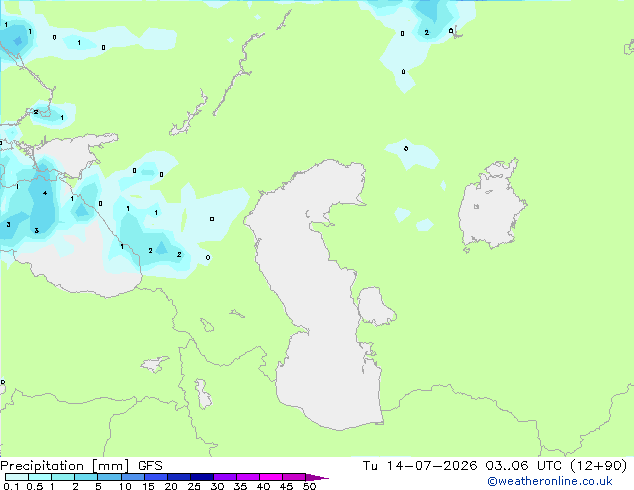Click the legend label '0.1'
This screenshot has width=634, height=490.
coord(11,486)
